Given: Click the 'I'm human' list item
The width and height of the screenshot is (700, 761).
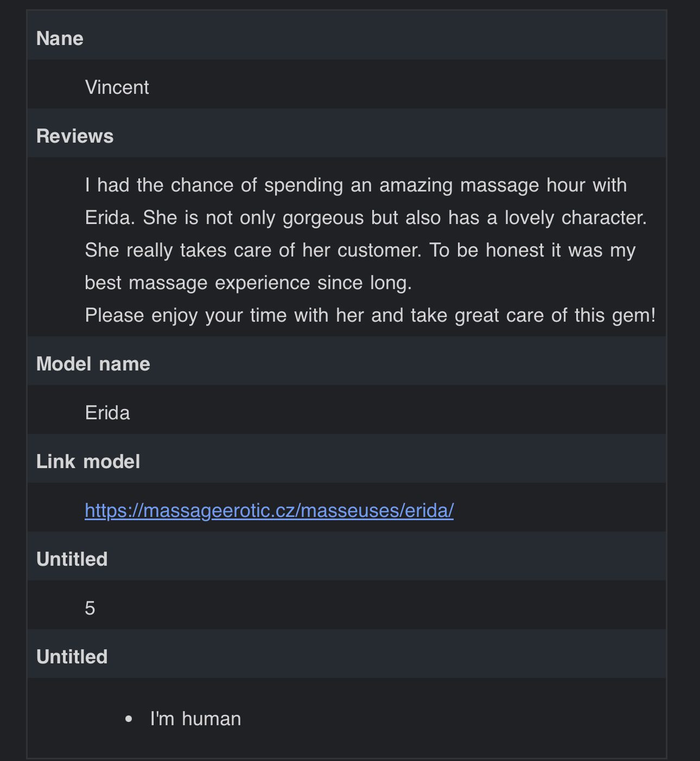Looking at the screenshot, I should tap(195, 719).
